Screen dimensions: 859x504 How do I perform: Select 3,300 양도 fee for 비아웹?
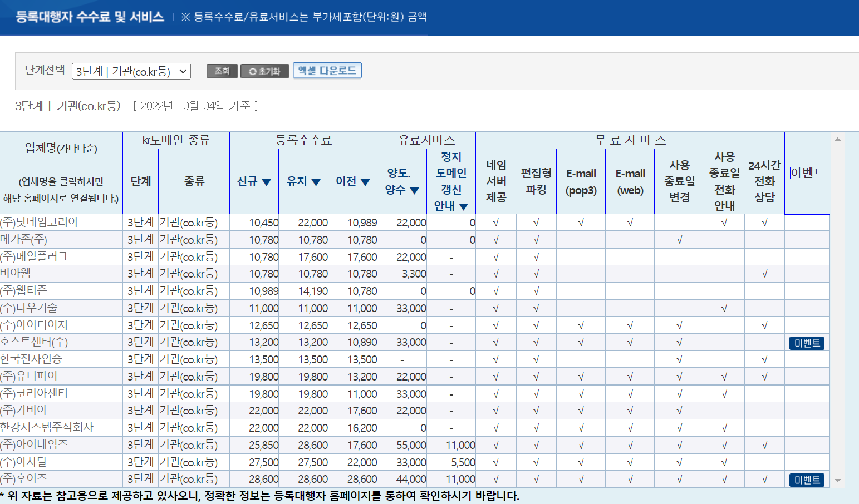tap(414, 274)
